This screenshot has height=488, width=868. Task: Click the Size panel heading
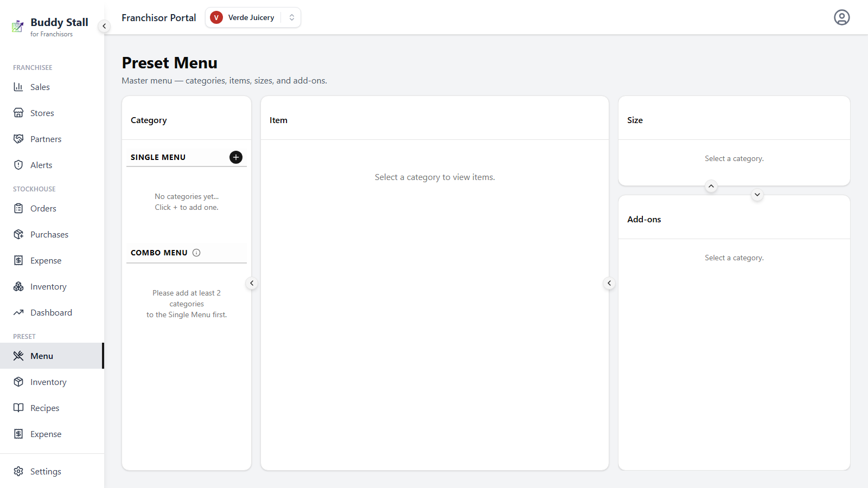pyautogui.click(x=635, y=120)
